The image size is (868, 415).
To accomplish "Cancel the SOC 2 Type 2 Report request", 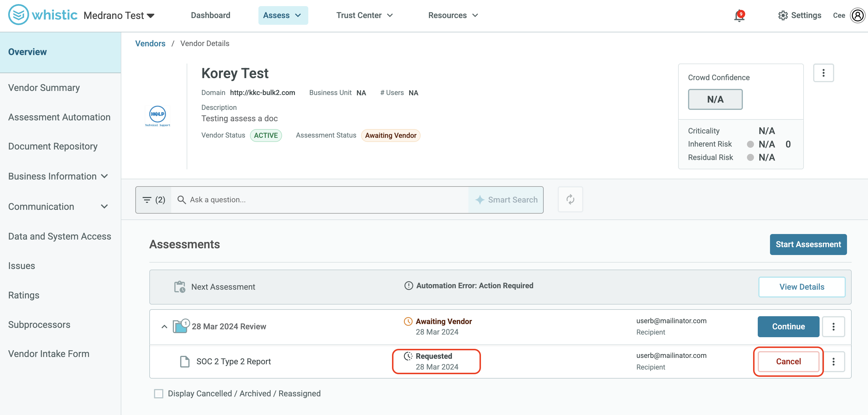I will (788, 361).
